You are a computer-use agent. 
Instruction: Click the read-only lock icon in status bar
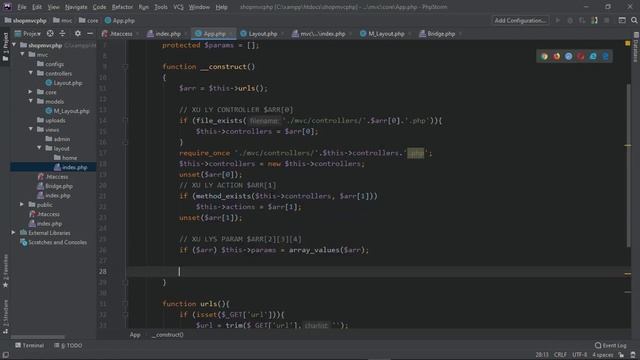(621, 355)
